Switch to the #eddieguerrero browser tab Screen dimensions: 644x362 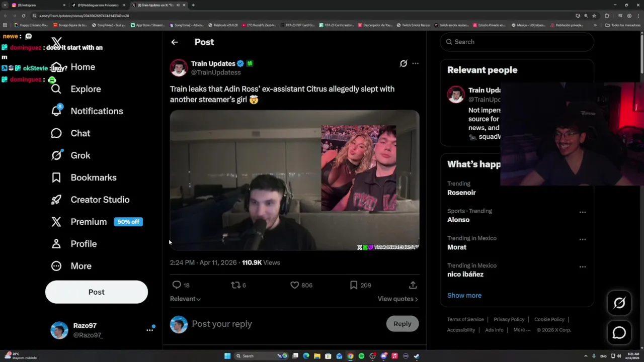[x=98, y=5]
